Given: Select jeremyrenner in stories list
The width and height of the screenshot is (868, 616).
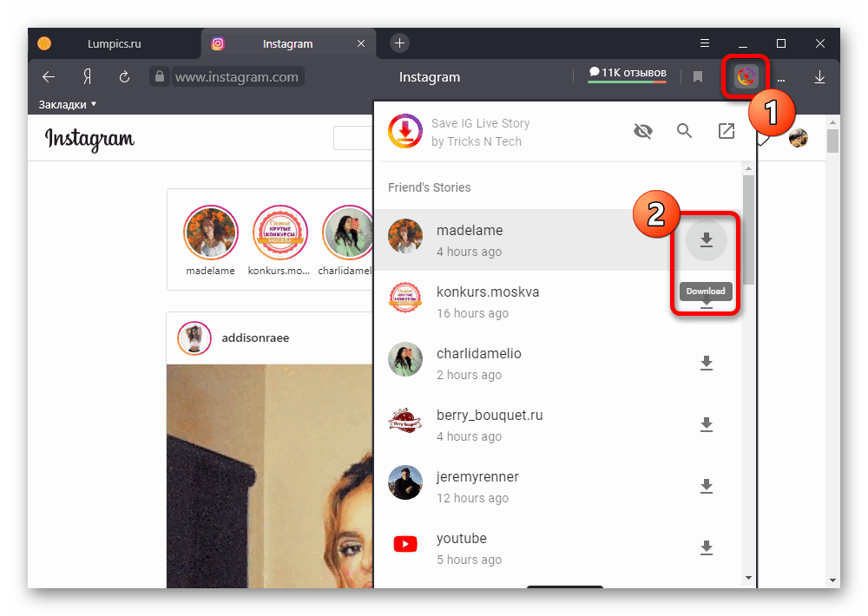Looking at the screenshot, I should click(x=558, y=486).
